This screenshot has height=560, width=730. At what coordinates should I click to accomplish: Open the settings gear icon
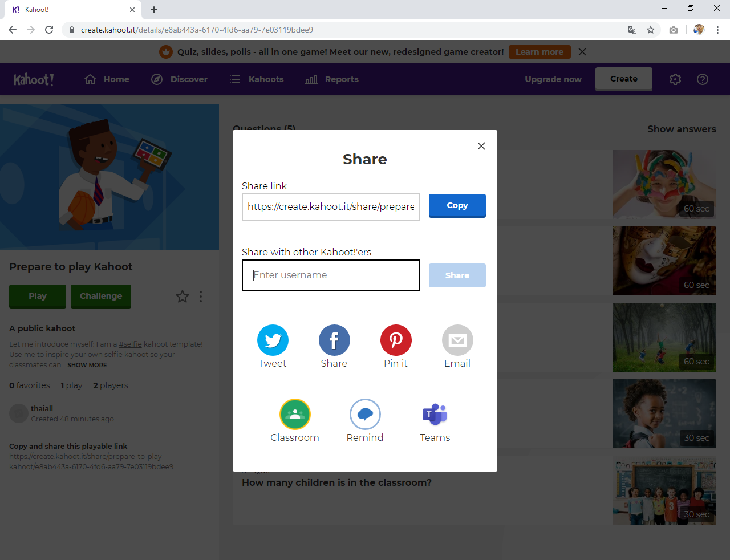(x=675, y=79)
